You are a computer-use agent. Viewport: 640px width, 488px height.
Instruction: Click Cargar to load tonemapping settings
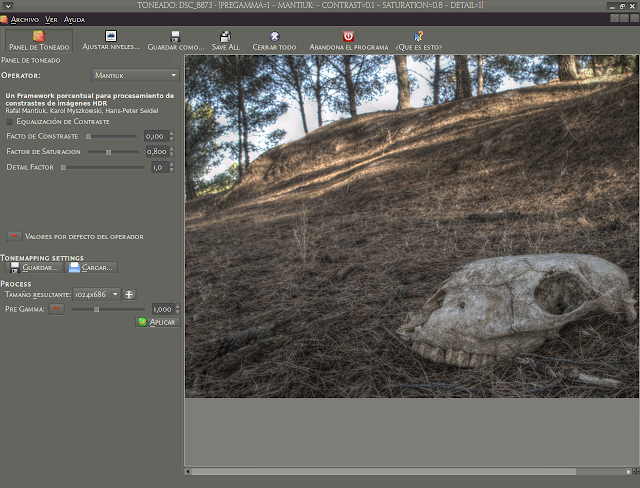click(92, 268)
